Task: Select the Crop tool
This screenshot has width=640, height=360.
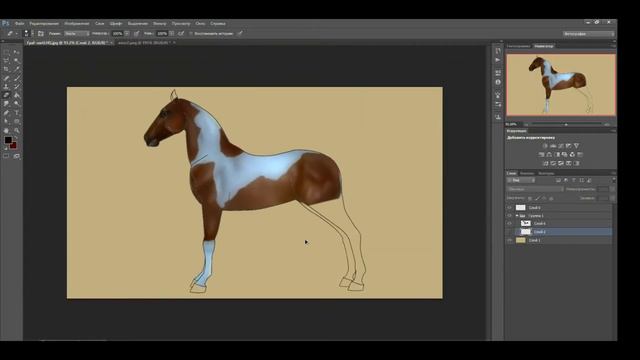Action: point(6,69)
